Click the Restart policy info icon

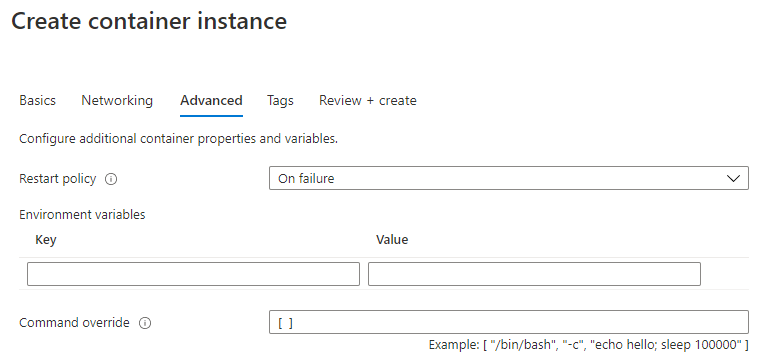click(x=111, y=179)
